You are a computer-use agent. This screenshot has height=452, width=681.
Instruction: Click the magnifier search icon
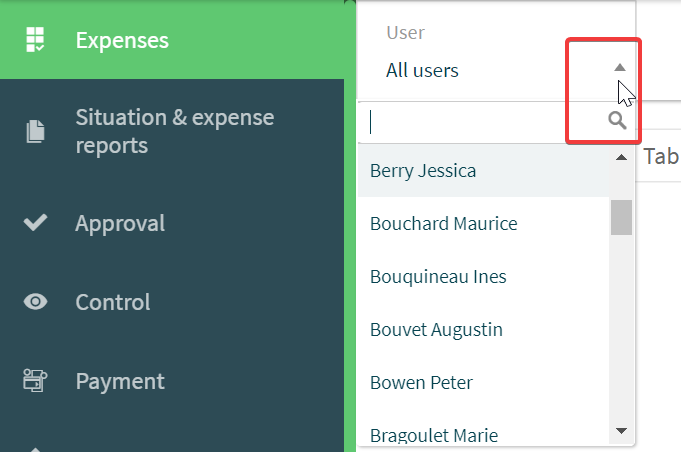tap(617, 121)
